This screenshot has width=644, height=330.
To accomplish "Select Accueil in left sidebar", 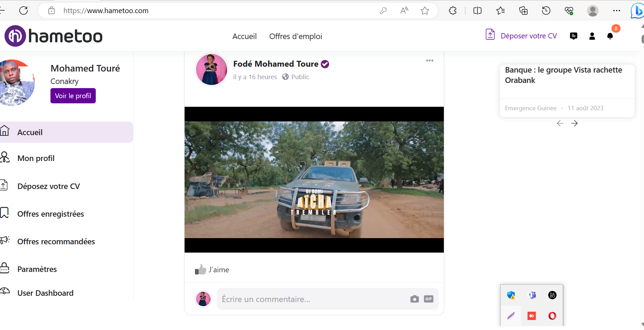I will 66,132.
